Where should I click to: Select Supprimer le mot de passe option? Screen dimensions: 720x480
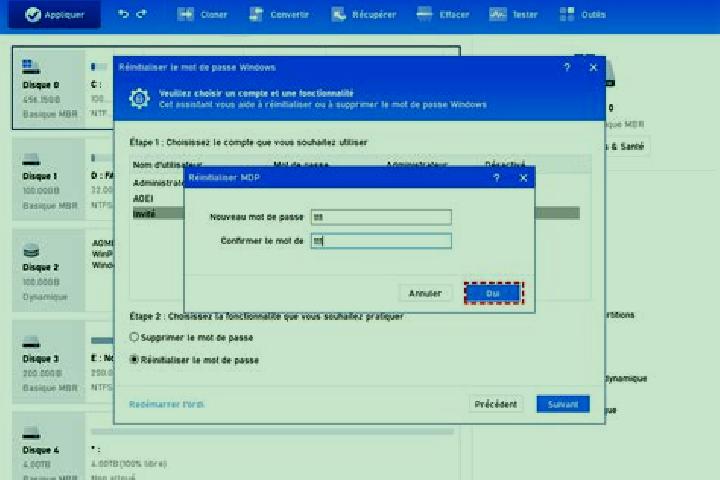[134, 337]
